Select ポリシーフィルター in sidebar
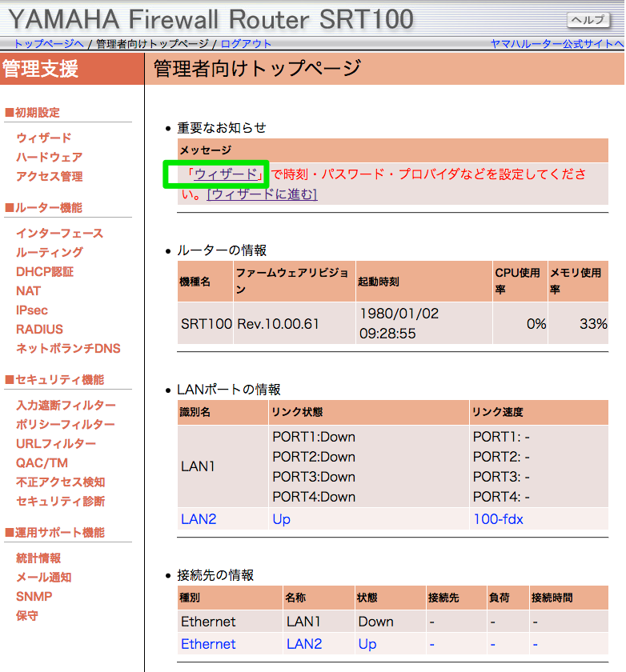This screenshot has height=672, width=626. [66, 425]
